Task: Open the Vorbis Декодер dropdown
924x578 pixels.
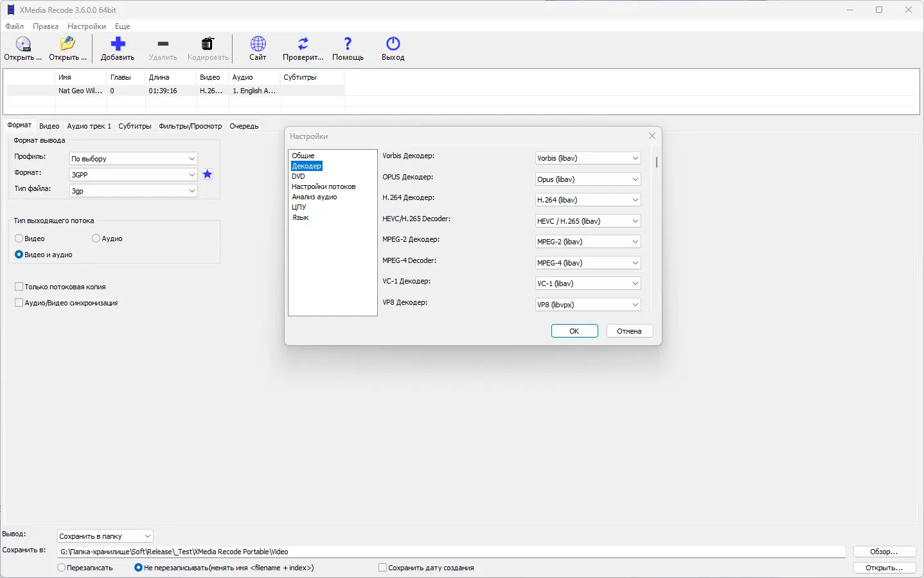Action: click(x=588, y=158)
